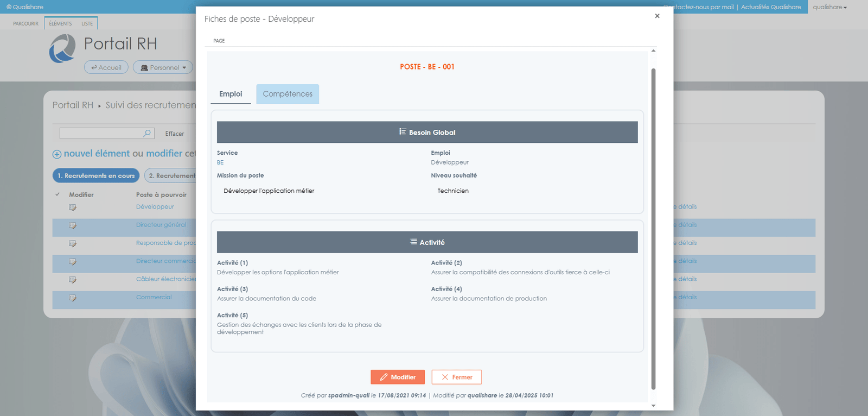Click the edit icon in the Directeur général row
The width and height of the screenshot is (868, 416).
click(x=73, y=225)
